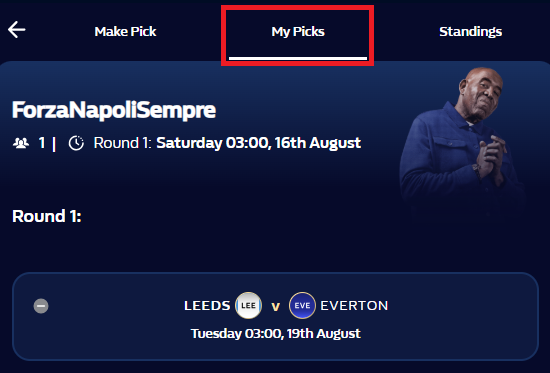The image size is (550, 373).
Task: Click the Saturday 03:00, 16th August deadline
Action: pos(259,143)
